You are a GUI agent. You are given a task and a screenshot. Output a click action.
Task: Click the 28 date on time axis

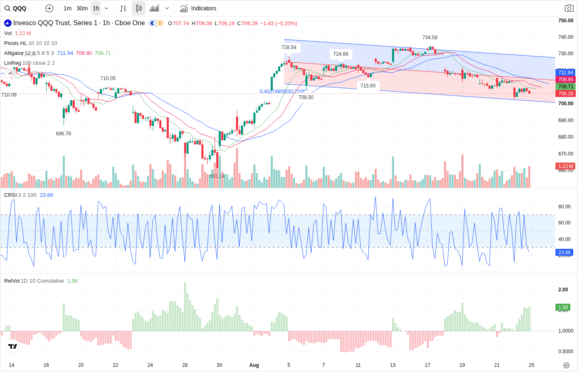pyautogui.click(x=185, y=365)
